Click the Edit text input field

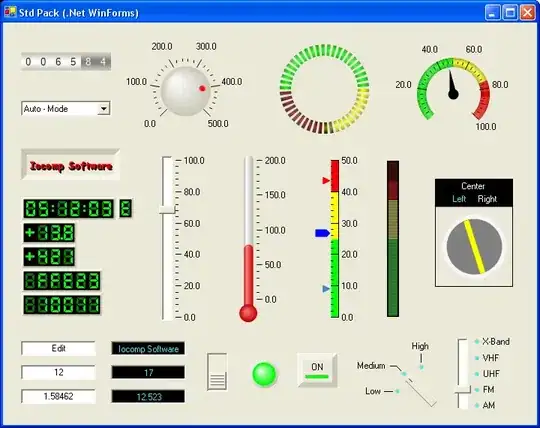58,348
